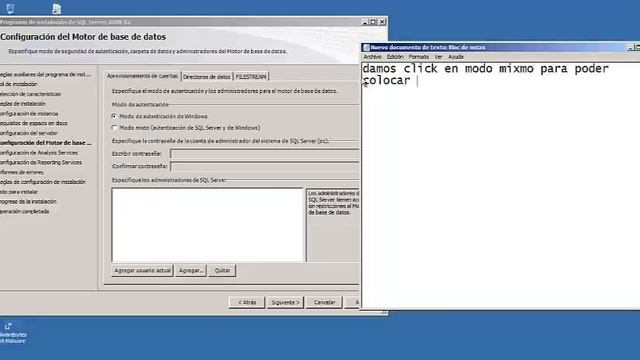Select Selección de características step
The height and width of the screenshot is (360, 640).
30,94
